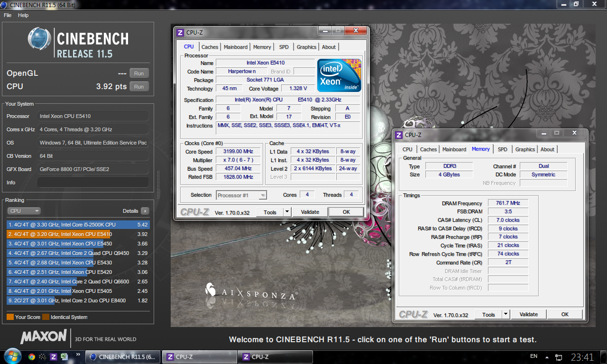The width and height of the screenshot is (607, 364).
Task: Show hidden system tray icons
Action: (547, 357)
